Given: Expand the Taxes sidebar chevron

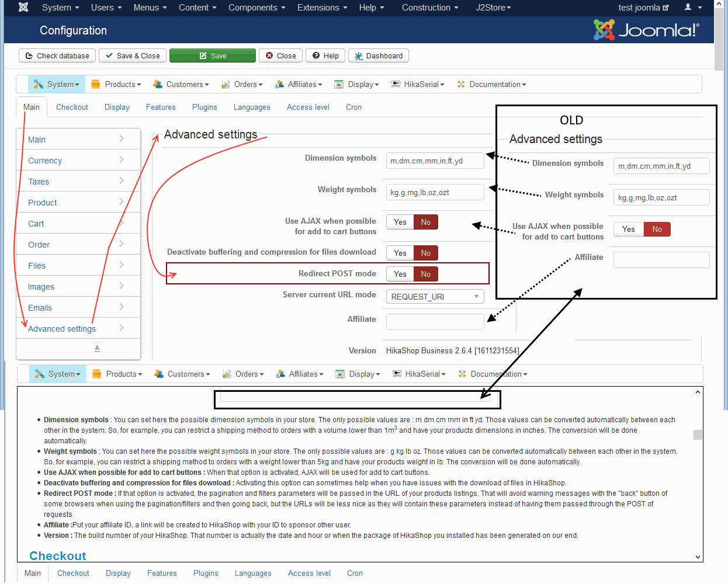Looking at the screenshot, I should (122, 180).
